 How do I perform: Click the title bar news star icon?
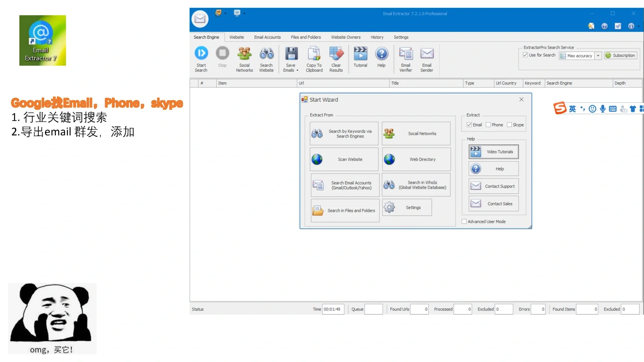(591, 26)
